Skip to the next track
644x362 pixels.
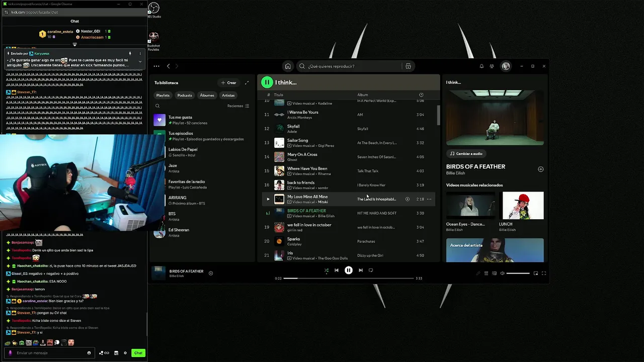pos(360,270)
